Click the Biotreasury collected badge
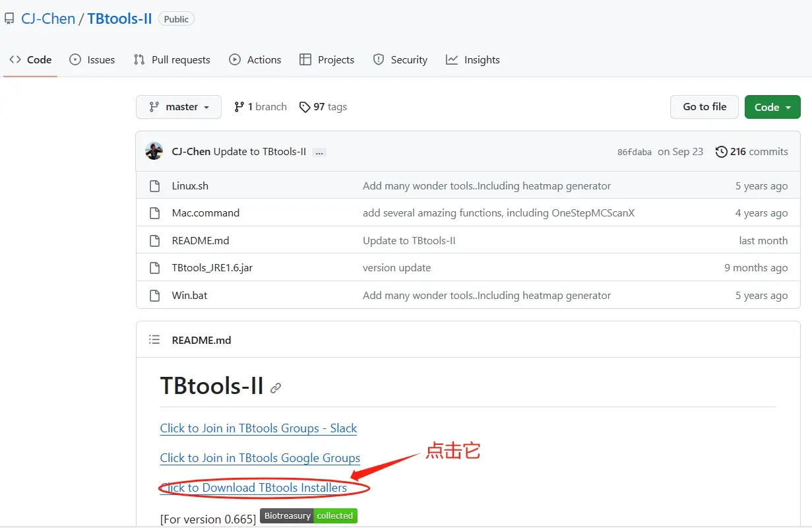Screen dimensions: 812x528 (x=309, y=516)
